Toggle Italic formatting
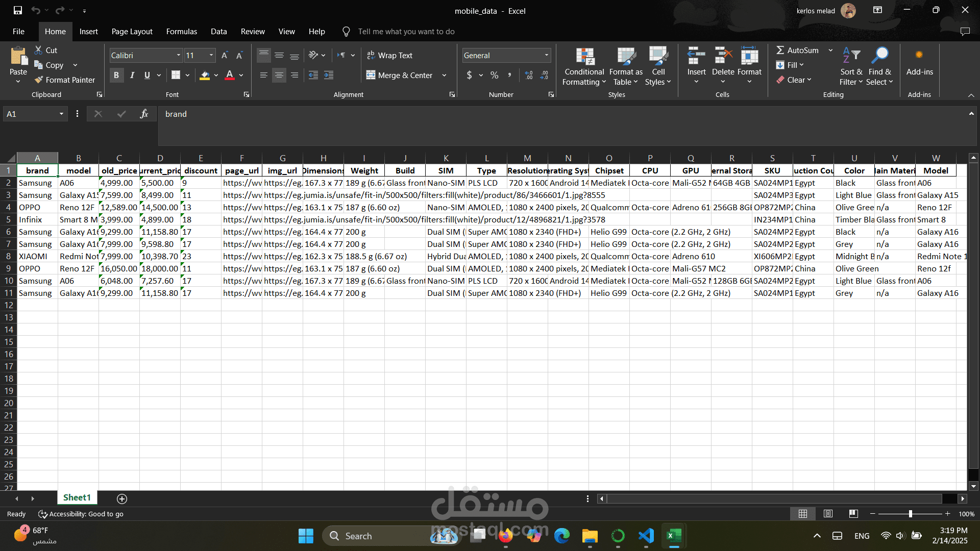 click(132, 76)
